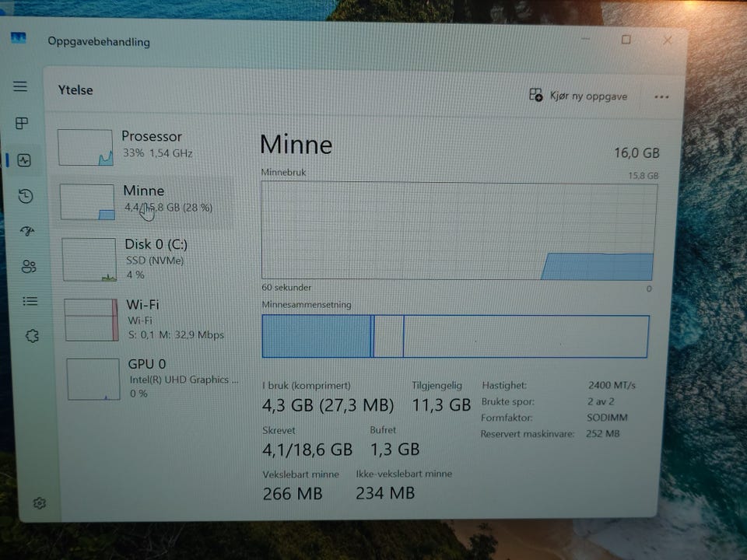This screenshot has width=747, height=560.
Task: Click the 'Ytelse' page title
Action: [x=75, y=90]
